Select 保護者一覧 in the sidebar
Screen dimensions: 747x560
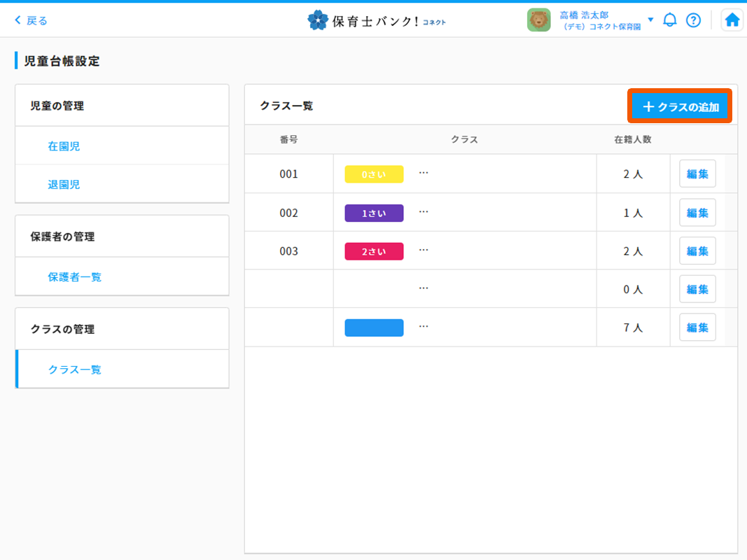tap(74, 276)
